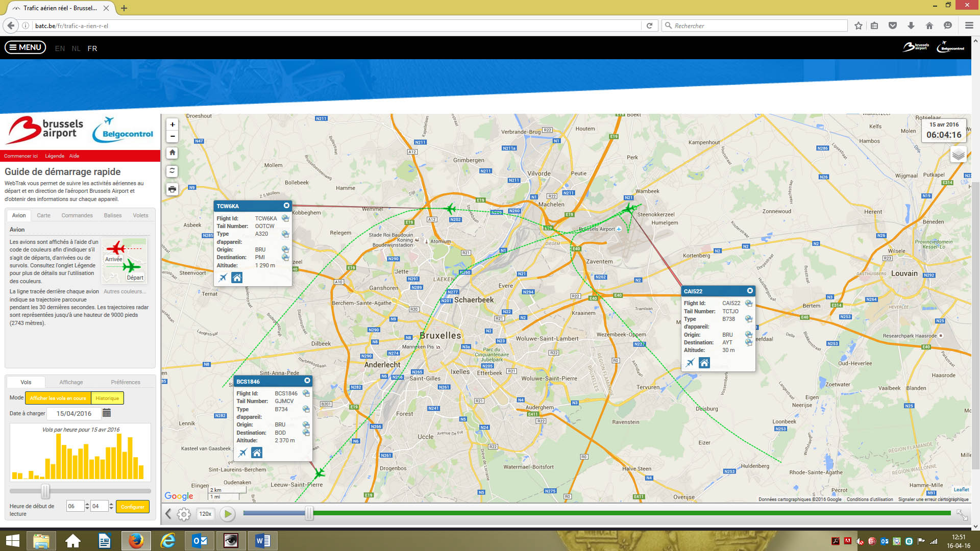Look up B738 aircraft type info icon
The image size is (980, 551).
click(749, 319)
